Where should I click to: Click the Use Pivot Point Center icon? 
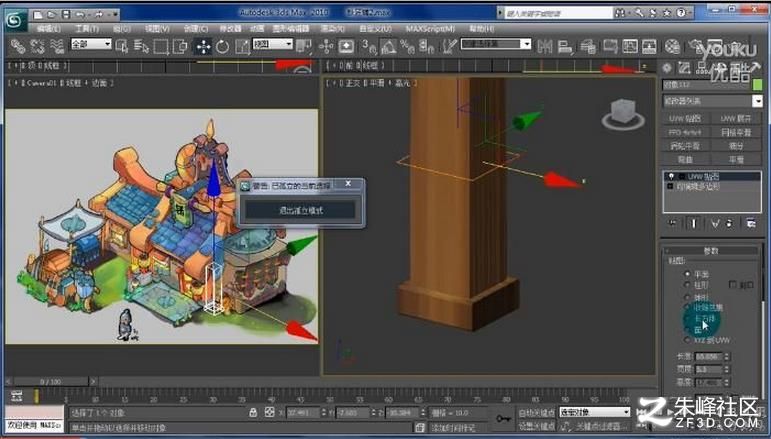tap(304, 46)
